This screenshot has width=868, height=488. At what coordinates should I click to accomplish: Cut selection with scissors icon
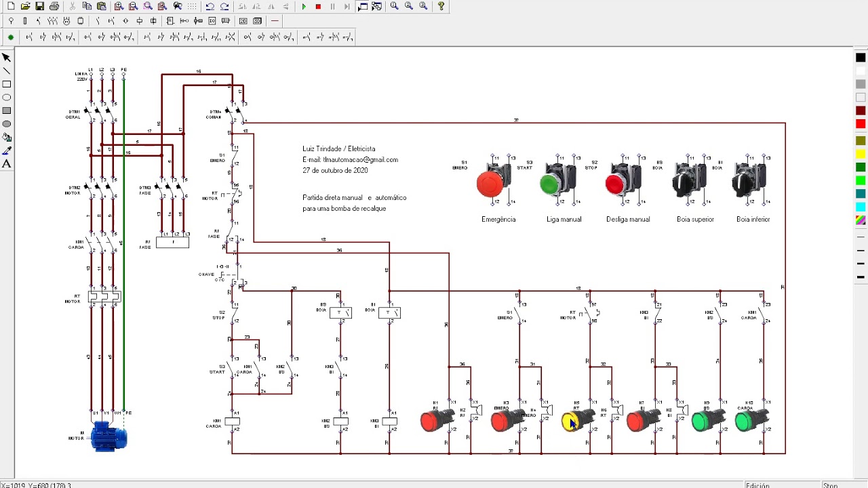(x=73, y=6)
